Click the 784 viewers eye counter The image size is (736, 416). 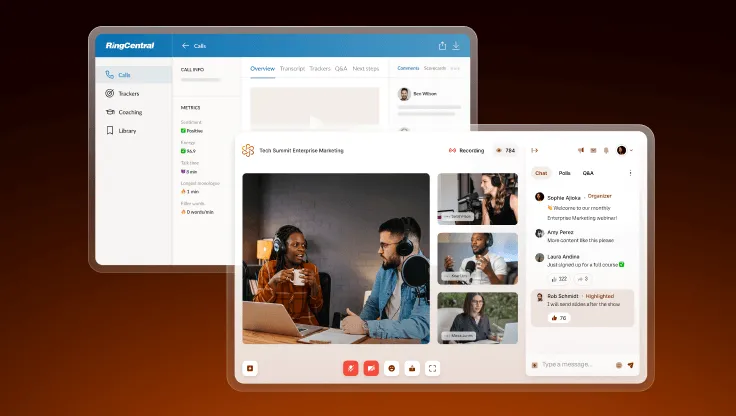click(506, 150)
